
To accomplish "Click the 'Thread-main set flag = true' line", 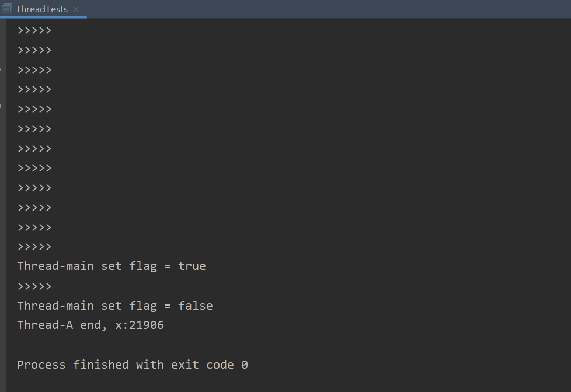I will point(112,267).
